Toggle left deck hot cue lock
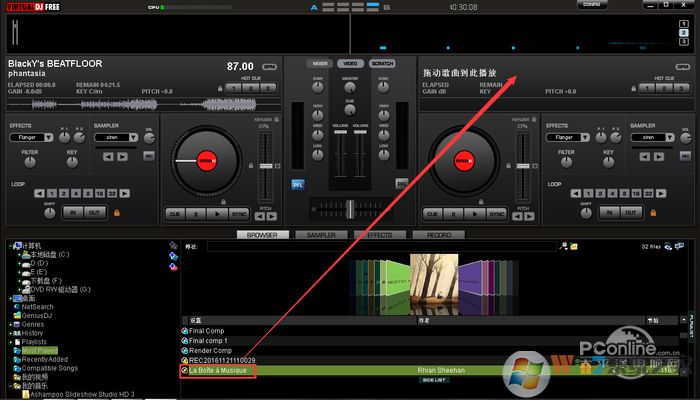Viewport: 700px width, 400px height. (x=220, y=88)
